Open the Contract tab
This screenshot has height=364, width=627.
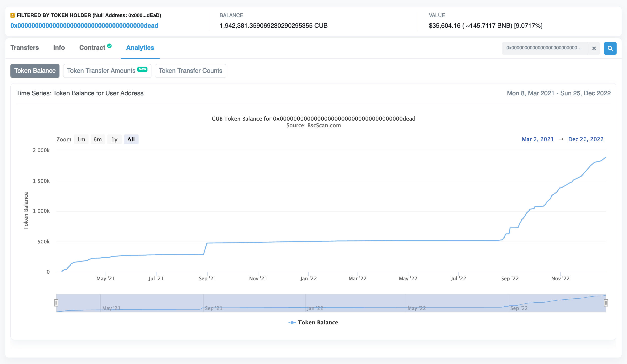pos(92,48)
